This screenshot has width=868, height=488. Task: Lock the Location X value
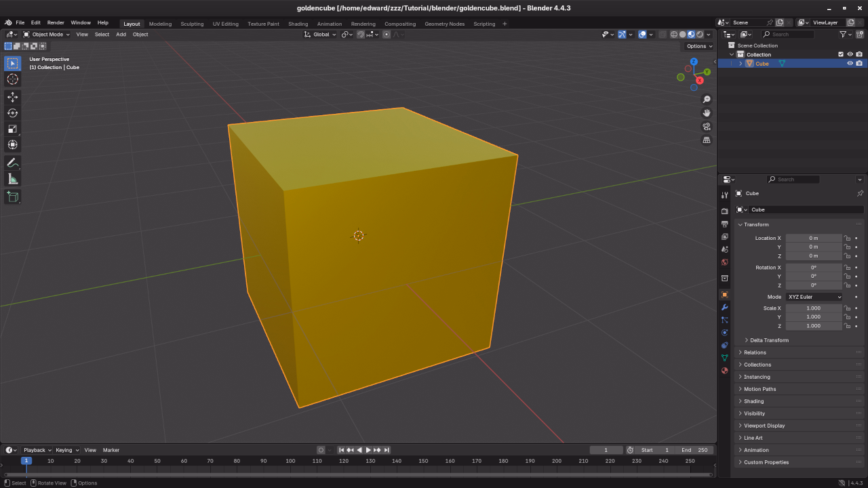[847, 238]
